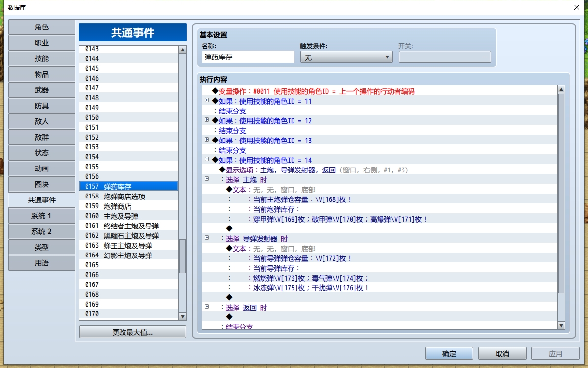Select line 当前炮弹库存：

pos(379,209)
